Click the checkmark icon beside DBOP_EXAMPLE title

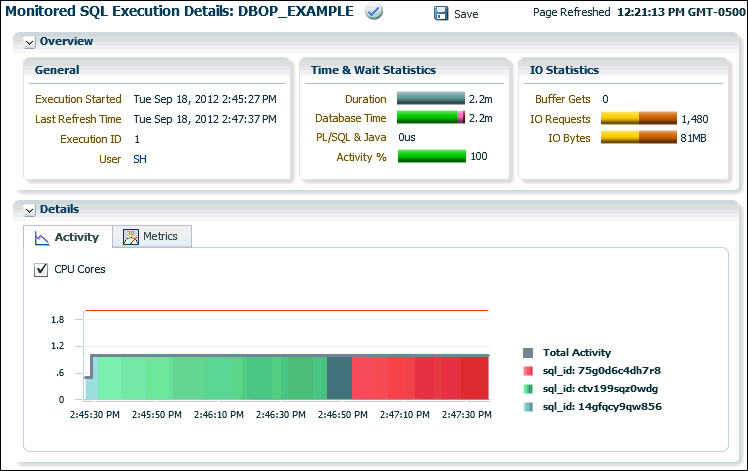(x=374, y=13)
